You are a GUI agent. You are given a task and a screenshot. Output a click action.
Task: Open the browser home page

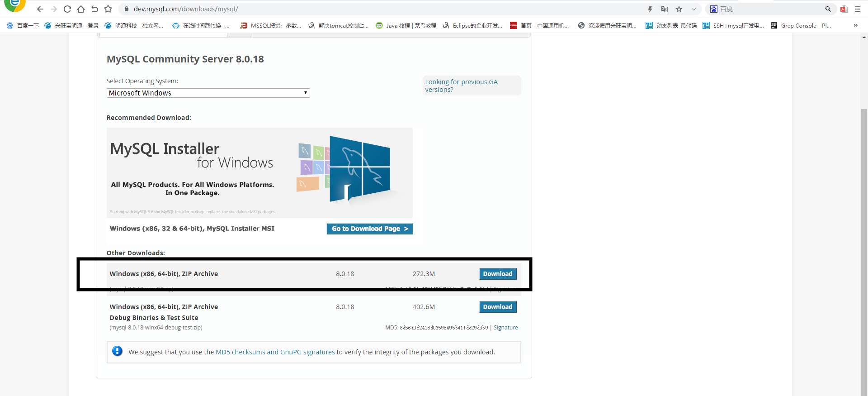[81, 9]
